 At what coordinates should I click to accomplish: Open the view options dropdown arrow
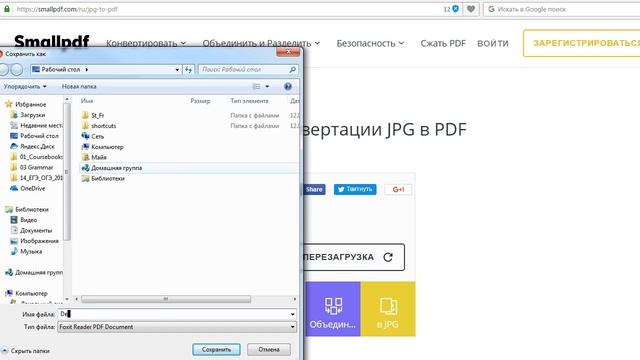point(267,87)
